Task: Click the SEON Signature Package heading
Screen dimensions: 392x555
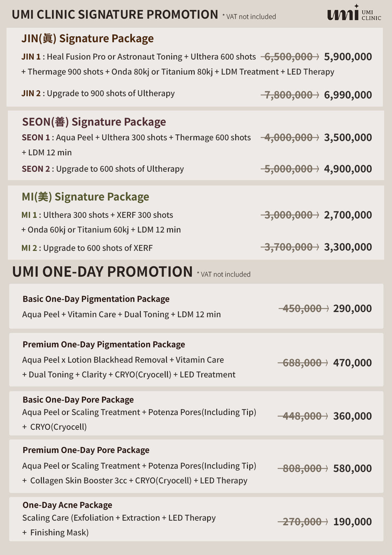Action: pos(94,122)
